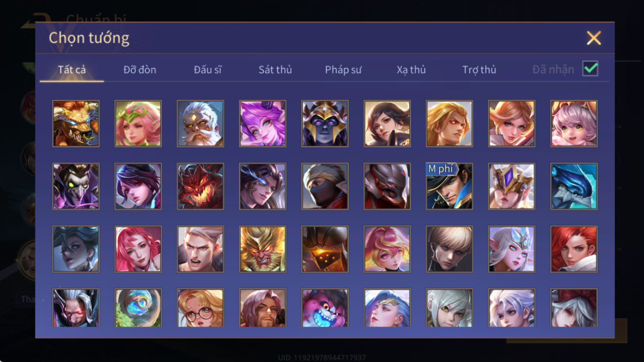
Task: Show the 'Pháp sư' hero list
Action: click(343, 70)
